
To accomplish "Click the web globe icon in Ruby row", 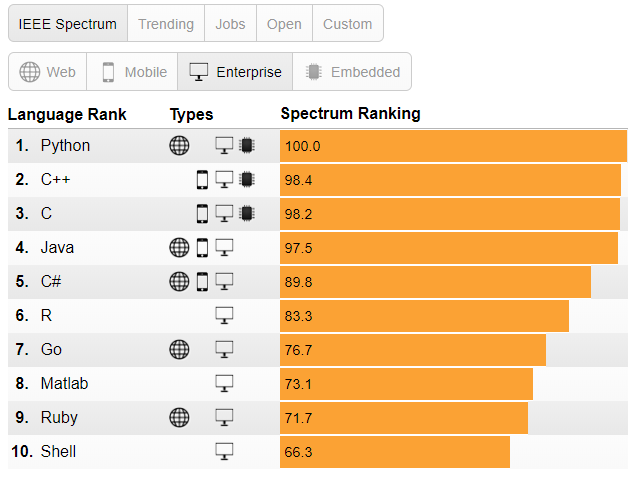I will pyautogui.click(x=179, y=418).
